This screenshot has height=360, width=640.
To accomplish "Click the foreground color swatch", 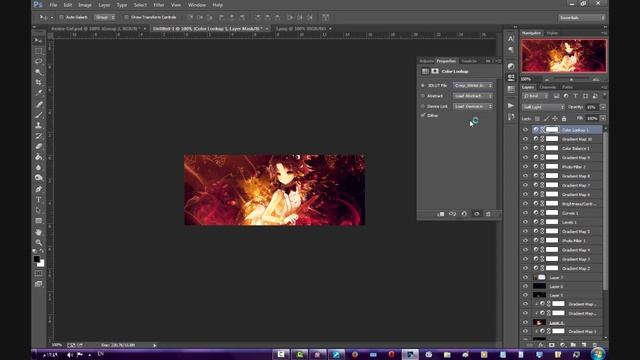I will click(x=36, y=259).
